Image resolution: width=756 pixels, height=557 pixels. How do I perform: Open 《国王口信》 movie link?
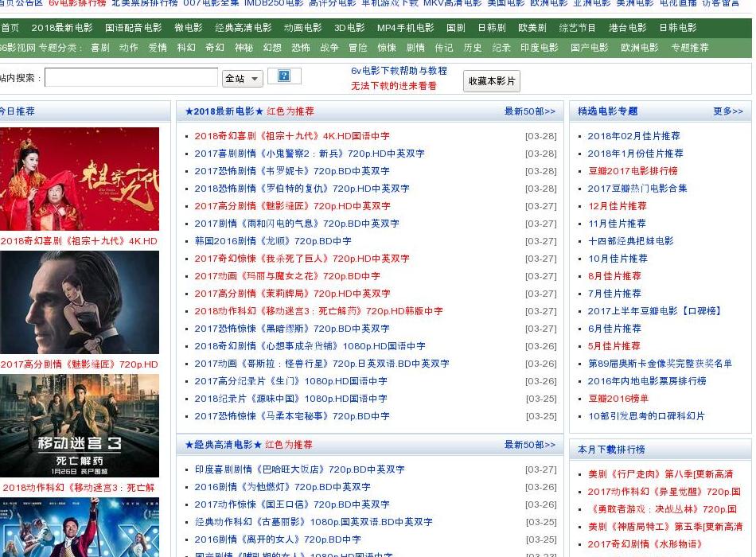[292, 504]
